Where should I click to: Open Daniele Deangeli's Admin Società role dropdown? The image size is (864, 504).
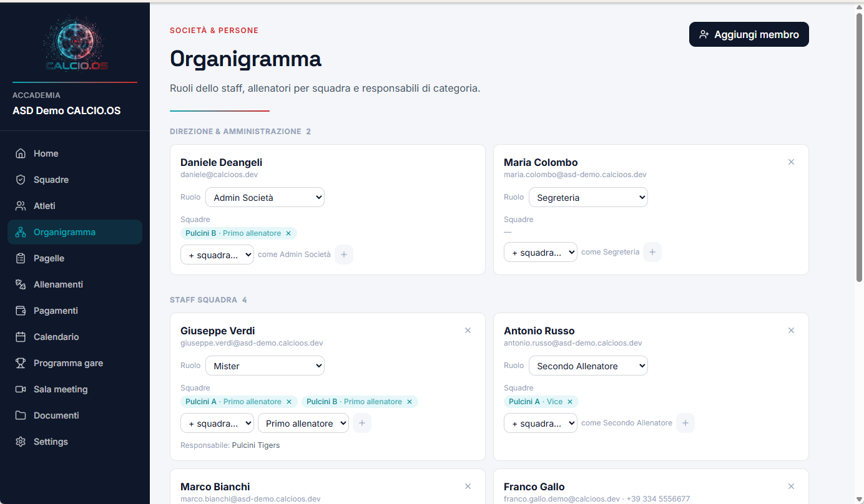[265, 197]
